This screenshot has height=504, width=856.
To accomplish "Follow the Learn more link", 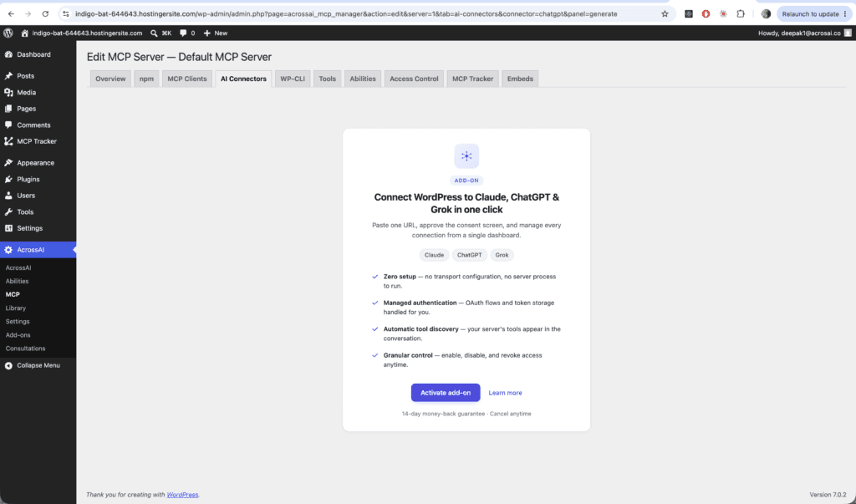I will coord(505,393).
